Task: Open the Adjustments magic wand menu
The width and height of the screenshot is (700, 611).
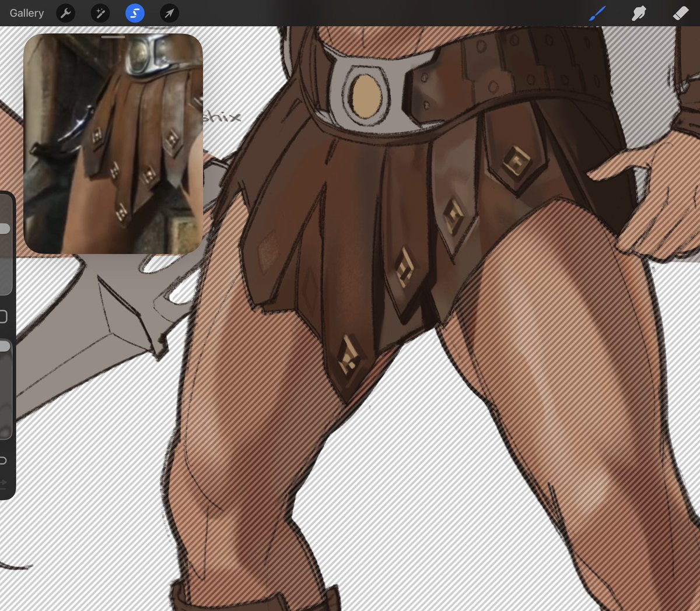Action: coord(100,13)
